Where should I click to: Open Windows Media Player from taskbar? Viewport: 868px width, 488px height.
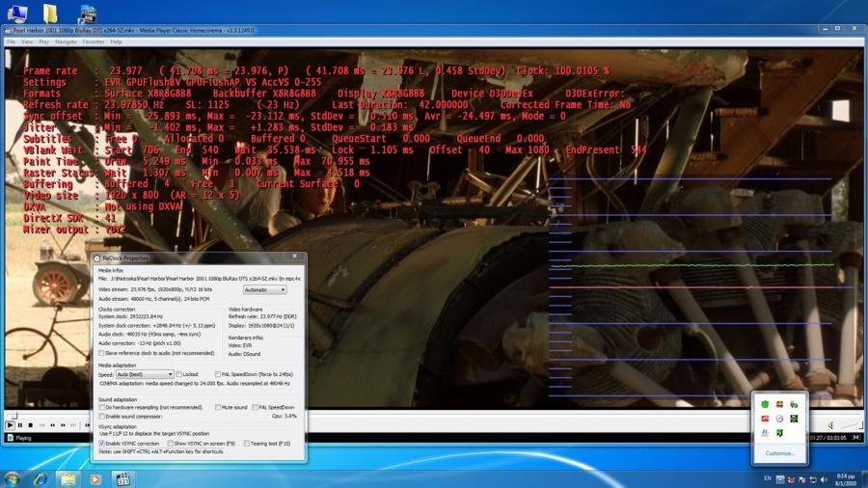(x=95, y=478)
